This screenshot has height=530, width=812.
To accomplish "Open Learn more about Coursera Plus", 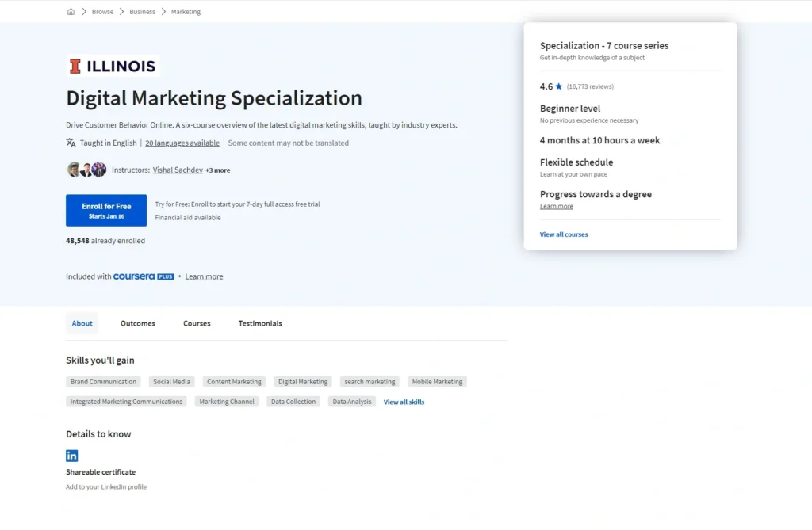I will point(204,276).
